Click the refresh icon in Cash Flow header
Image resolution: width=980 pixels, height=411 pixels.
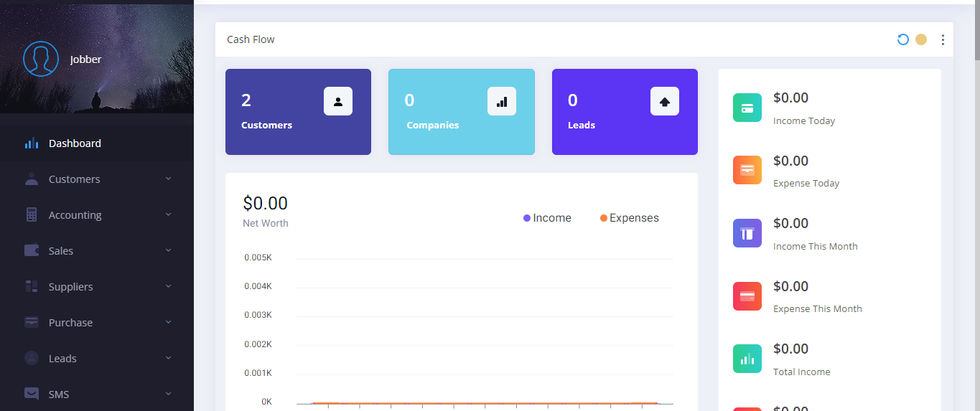tap(903, 39)
